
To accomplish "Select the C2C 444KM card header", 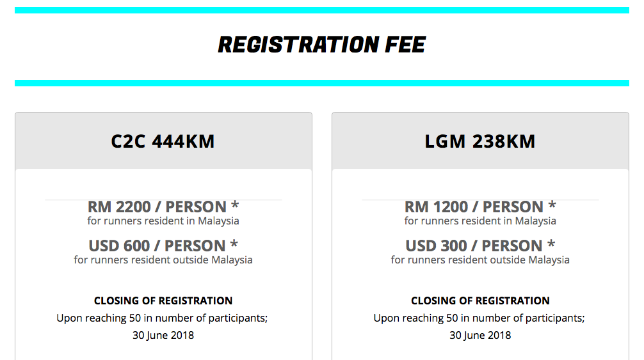I will click(x=163, y=141).
